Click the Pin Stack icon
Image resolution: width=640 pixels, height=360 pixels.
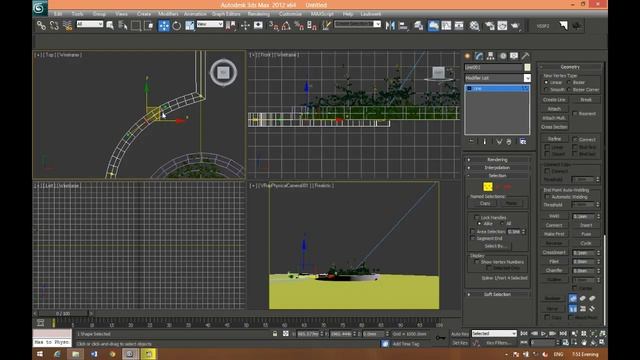(471, 141)
